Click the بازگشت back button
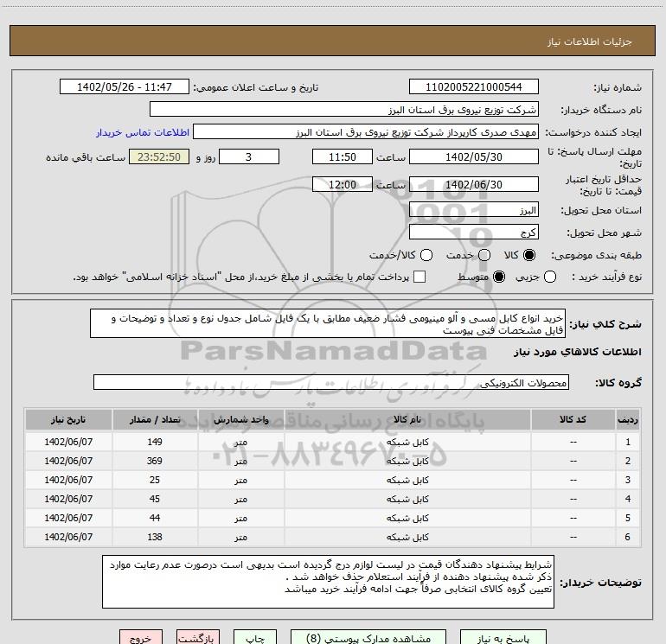 click(x=198, y=638)
